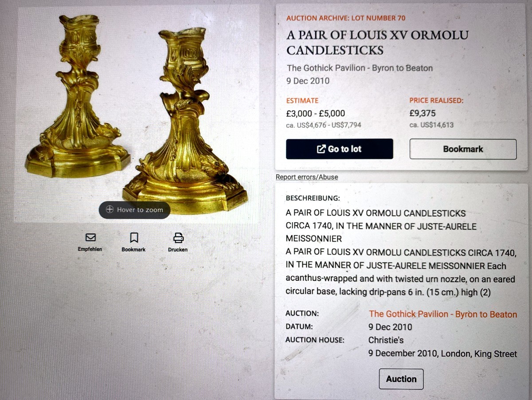Open the orange Gothick Pavilion auction link
Image resolution: width=532 pixels, height=400 pixels.
443,314
